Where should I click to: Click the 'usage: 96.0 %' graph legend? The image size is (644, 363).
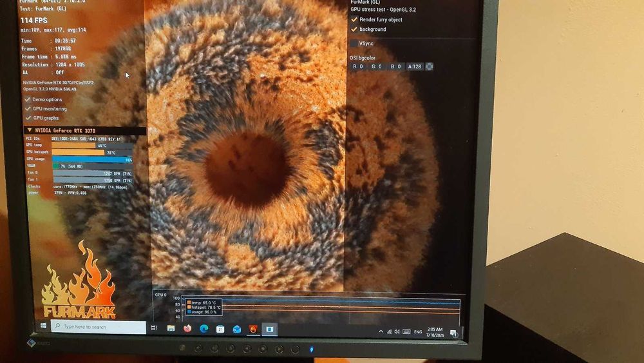point(202,312)
